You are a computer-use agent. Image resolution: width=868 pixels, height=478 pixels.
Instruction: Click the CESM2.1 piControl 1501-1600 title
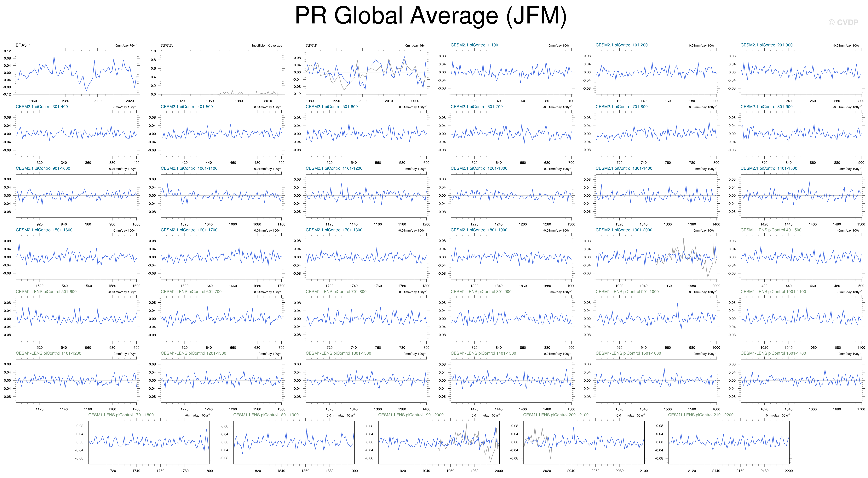(44, 230)
